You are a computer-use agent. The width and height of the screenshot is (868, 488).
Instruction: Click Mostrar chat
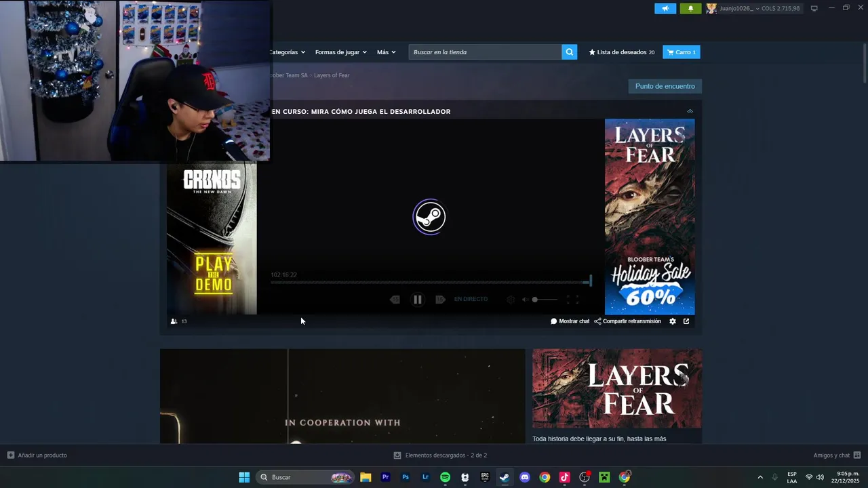570,321
